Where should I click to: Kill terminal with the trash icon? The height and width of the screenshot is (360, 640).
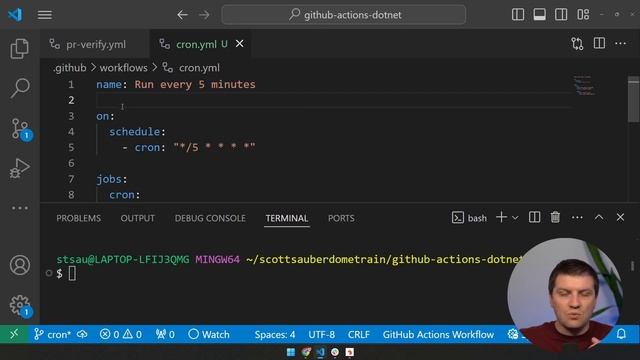click(x=555, y=217)
